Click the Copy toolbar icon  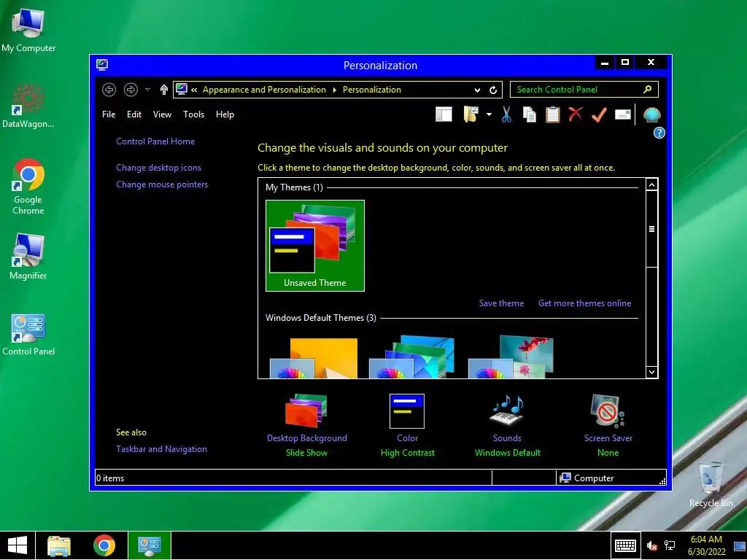coord(530,114)
